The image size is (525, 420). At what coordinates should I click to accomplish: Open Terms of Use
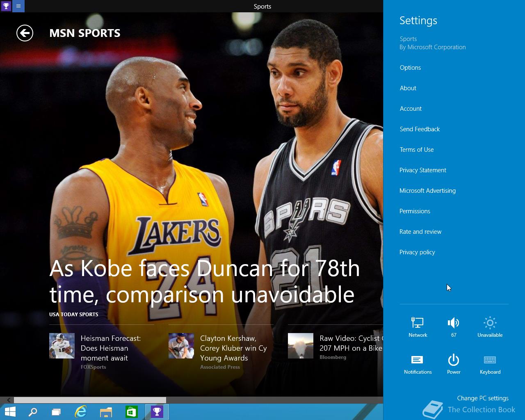click(x=416, y=150)
